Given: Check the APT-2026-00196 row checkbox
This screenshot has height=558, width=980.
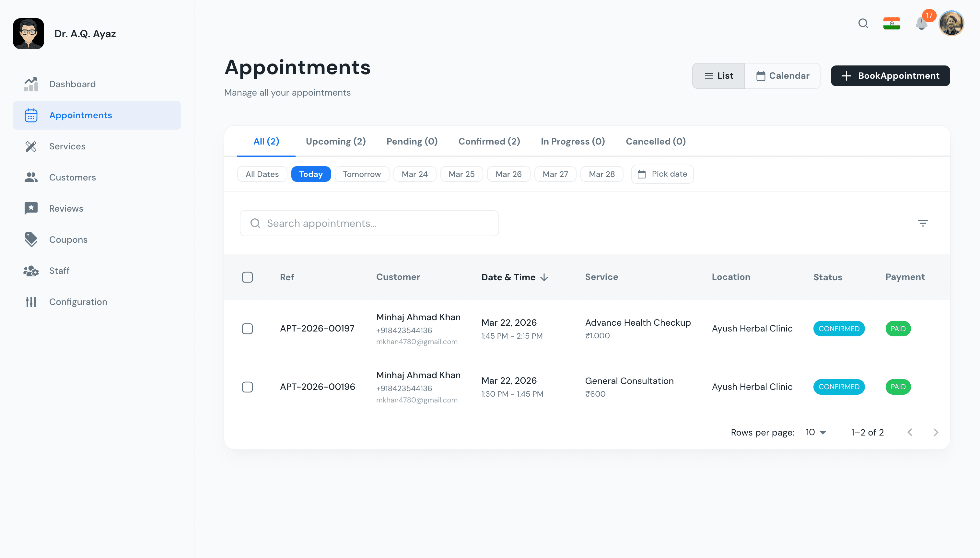Looking at the screenshot, I should click(248, 387).
